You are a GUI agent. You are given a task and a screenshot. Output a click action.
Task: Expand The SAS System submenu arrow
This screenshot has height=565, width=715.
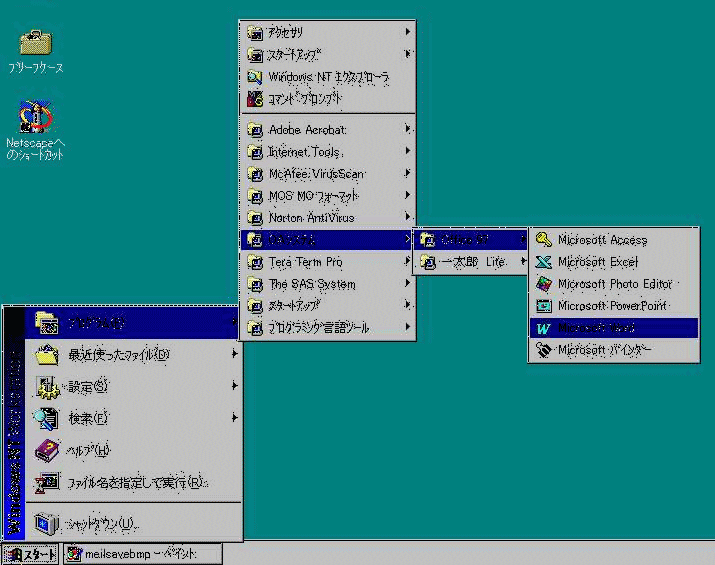click(x=408, y=283)
